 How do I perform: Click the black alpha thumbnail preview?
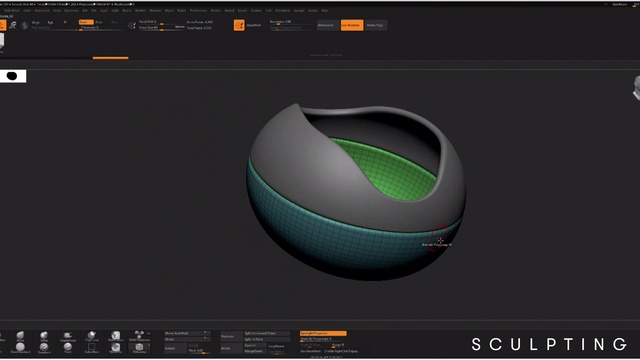coord(13,76)
